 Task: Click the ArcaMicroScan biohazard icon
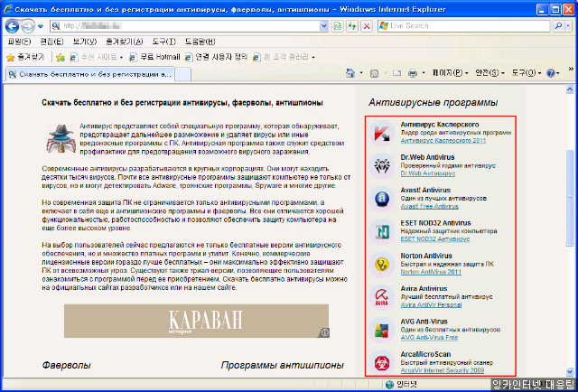[381, 364]
